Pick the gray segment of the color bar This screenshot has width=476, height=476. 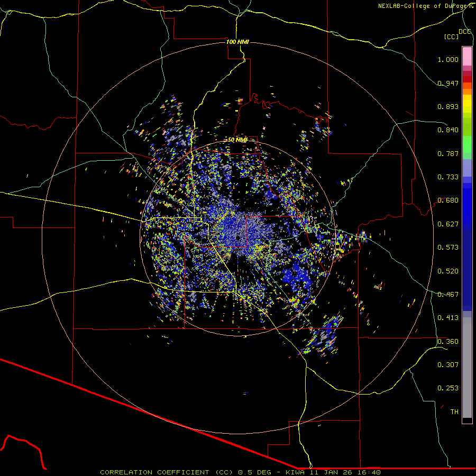coord(467,368)
